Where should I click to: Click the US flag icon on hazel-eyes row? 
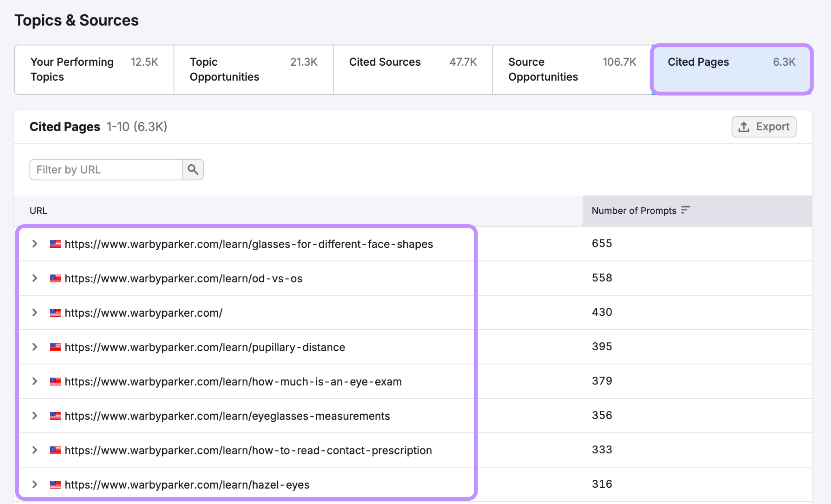click(x=56, y=485)
